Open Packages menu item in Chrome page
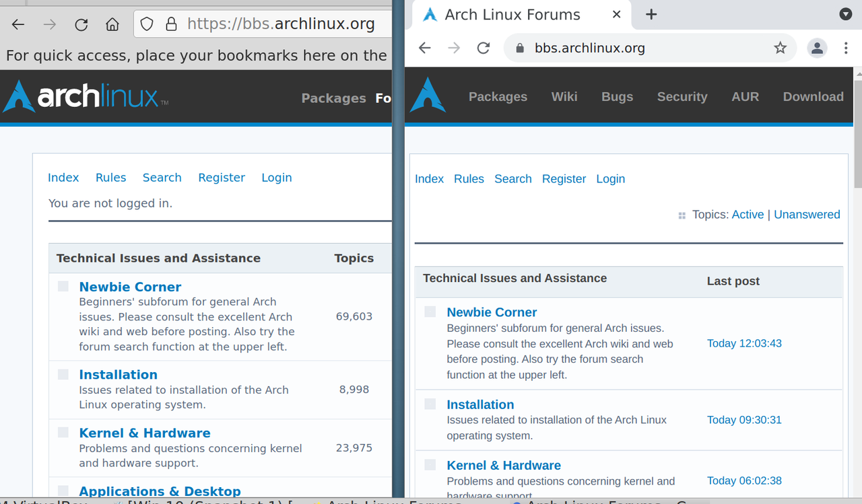 498,97
